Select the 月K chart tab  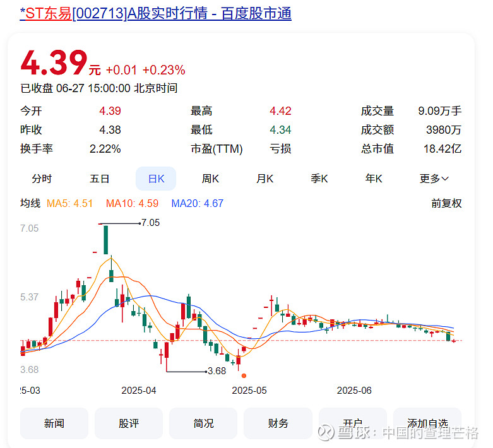[264, 179]
